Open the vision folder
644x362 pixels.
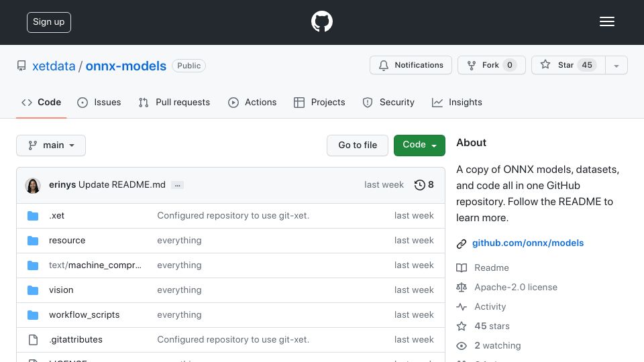tap(61, 290)
